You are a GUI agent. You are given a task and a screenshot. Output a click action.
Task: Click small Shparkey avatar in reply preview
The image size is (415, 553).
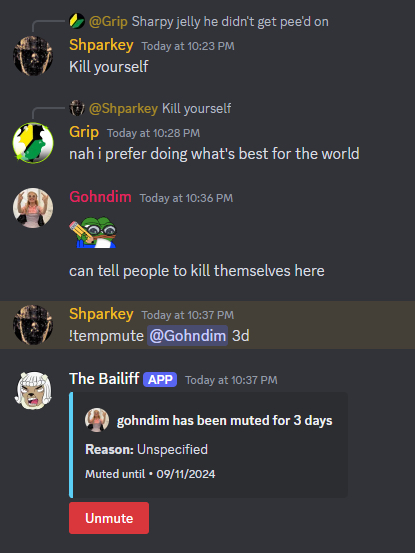pos(77,108)
